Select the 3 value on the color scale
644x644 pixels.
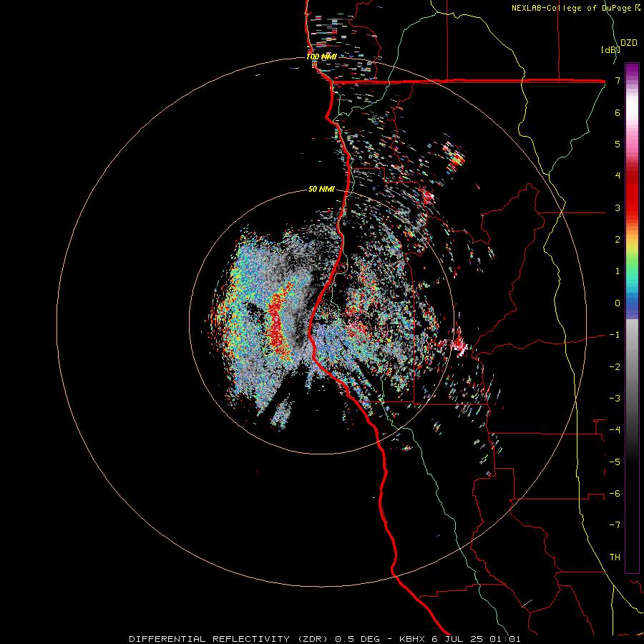(618, 208)
